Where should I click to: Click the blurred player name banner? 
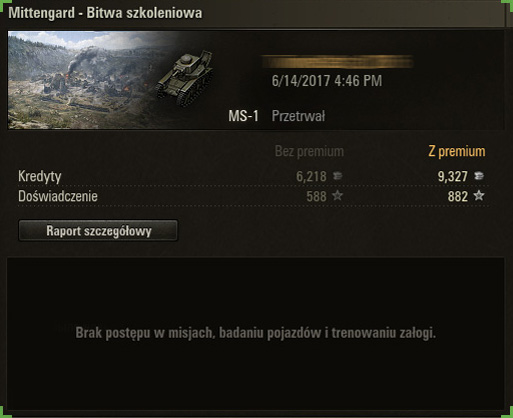[337, 62]
